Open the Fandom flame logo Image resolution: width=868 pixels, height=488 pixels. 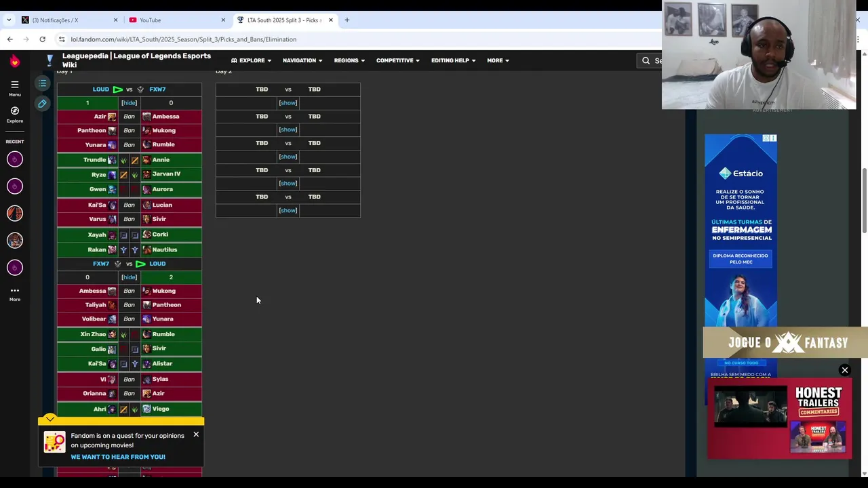tap(14, 61)
